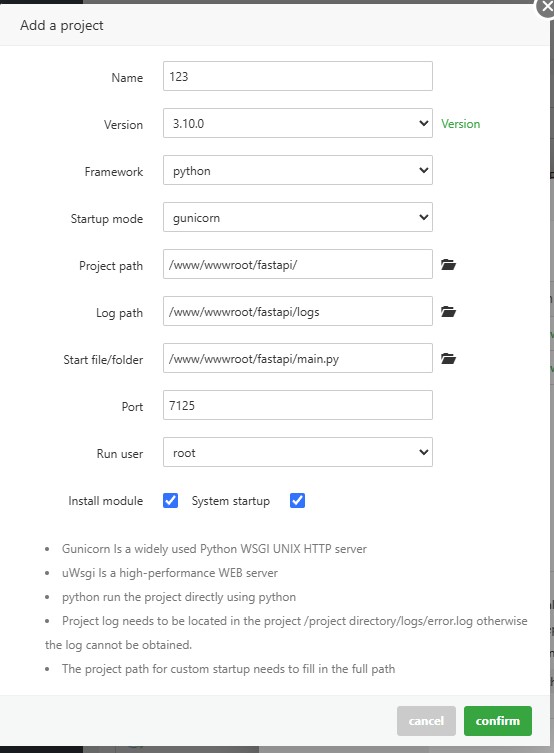The image size is (554, 753).
Task: Close the Add a project dialog
Action: coord(546,7)
